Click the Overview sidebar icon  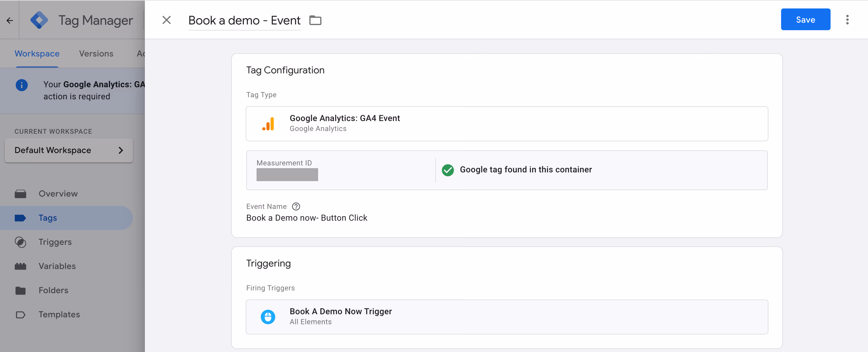[x=21, y=194]
